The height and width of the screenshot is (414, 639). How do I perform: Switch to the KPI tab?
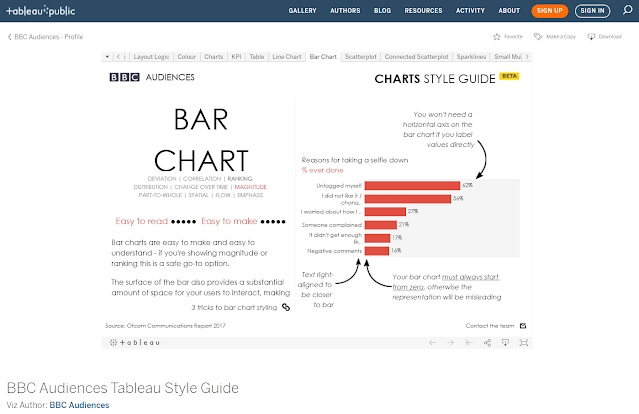[236, 57]
